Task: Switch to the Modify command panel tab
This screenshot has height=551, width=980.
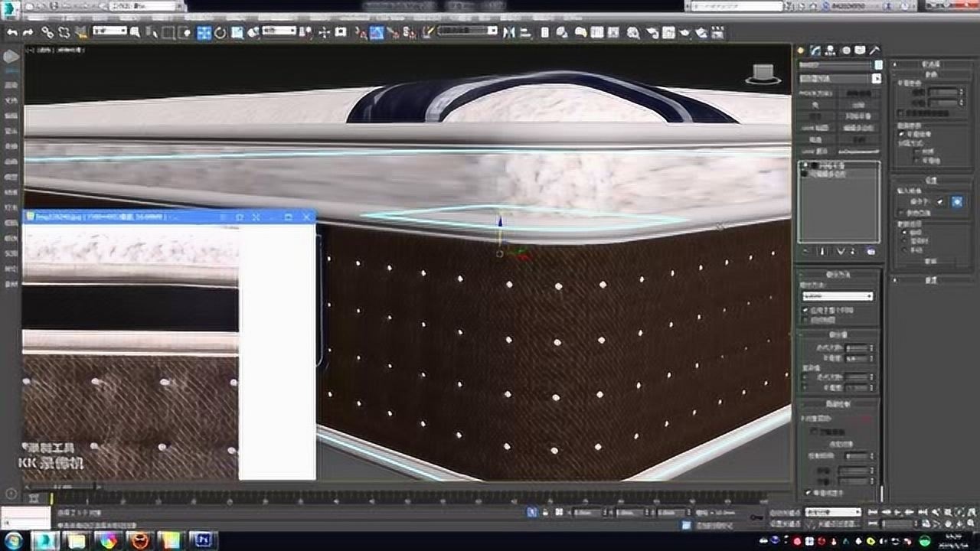Action: pos(815,50)
